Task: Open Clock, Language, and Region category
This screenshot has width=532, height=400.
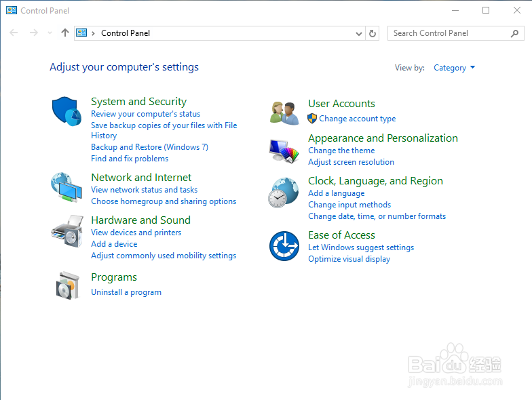Action: click(376, 181)
